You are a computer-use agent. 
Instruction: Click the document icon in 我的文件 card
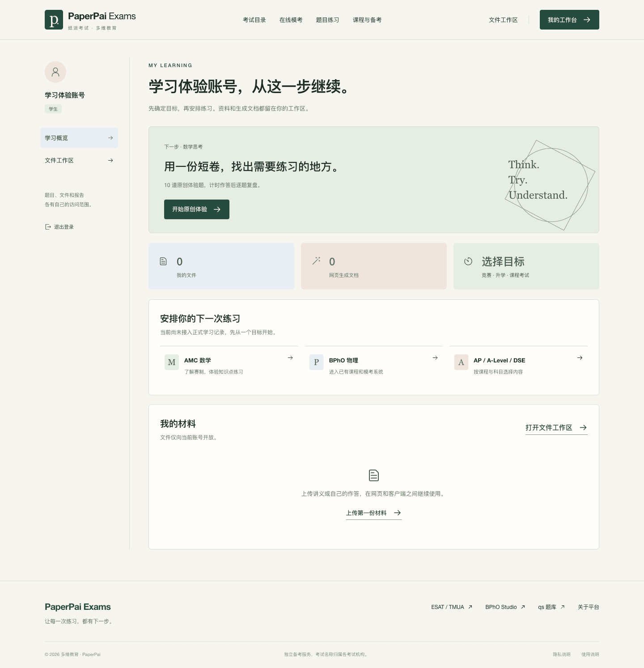163,261
